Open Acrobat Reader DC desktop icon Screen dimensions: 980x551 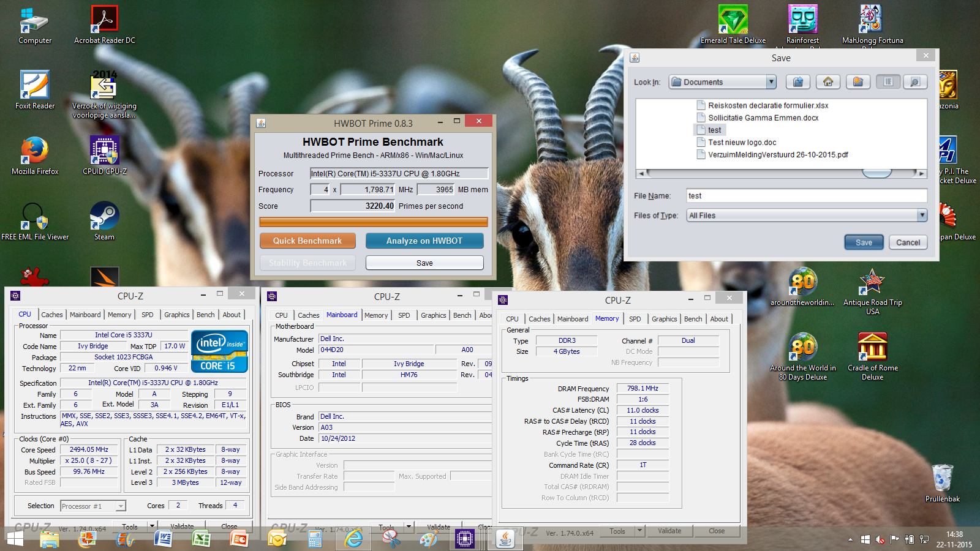tap(105, 25)
